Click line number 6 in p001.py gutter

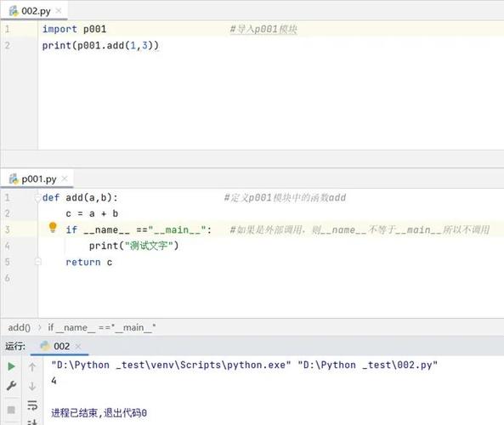click(x=8, y=278)
